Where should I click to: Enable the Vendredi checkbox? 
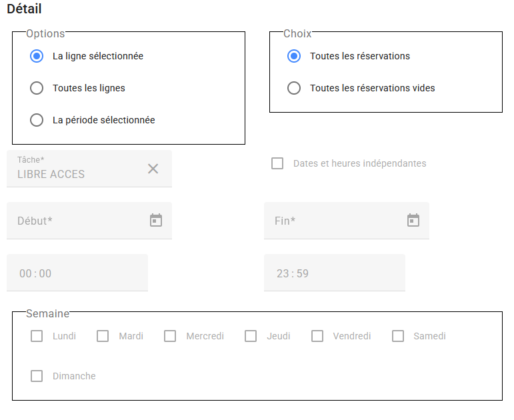[x=317, y=336]
